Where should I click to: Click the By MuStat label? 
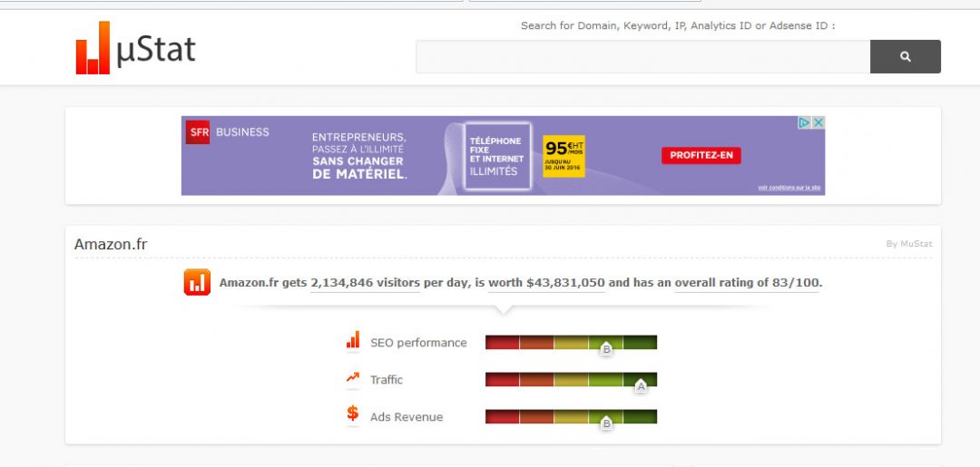[908, 244]
